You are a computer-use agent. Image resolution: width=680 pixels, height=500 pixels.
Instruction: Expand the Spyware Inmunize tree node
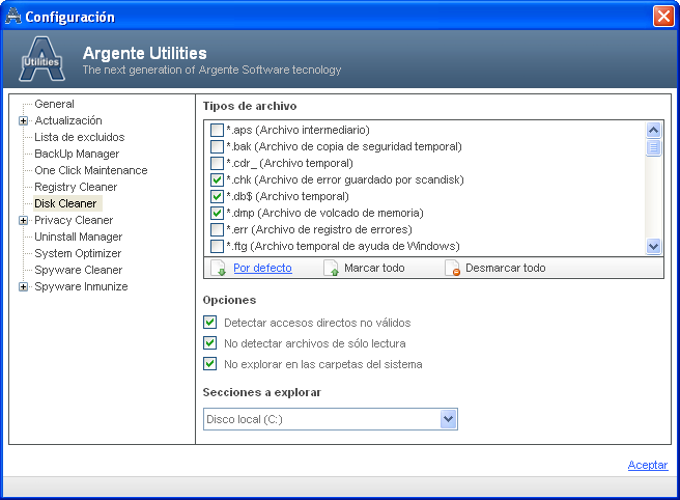23,287
